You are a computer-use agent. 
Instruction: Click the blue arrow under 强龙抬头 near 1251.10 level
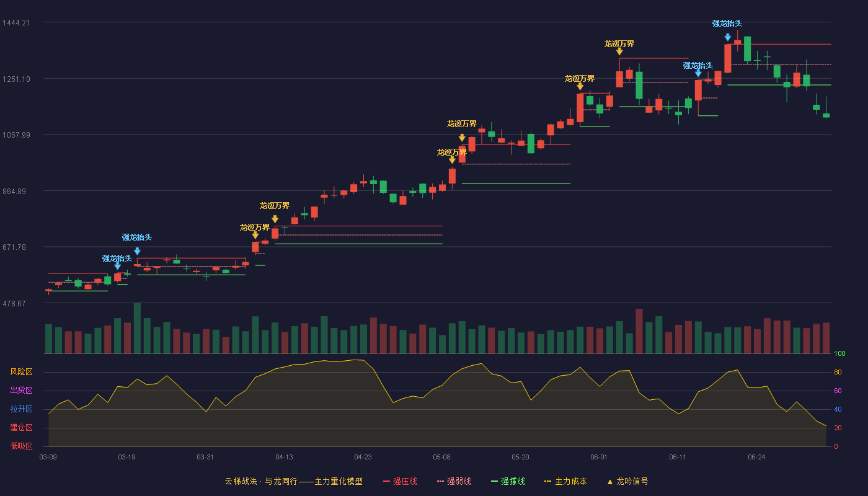pyautogui.click(x=698, y=73)
